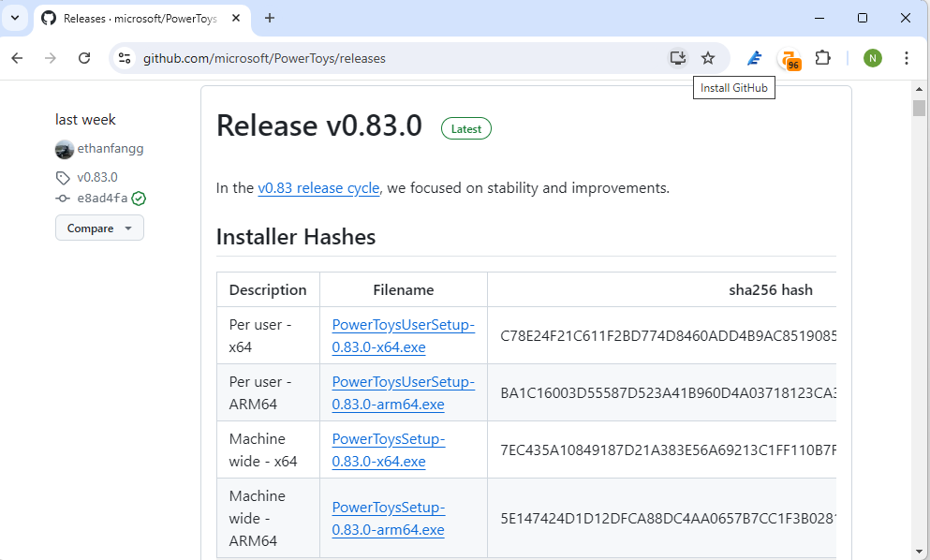Screen dimensions: 930x560
Task: Install GitHub app icon in address bar
Action: pos(677,58)
